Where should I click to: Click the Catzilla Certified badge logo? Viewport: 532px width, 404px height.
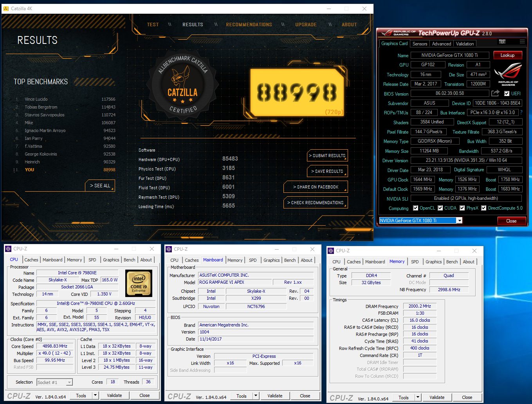pos(182,85)
